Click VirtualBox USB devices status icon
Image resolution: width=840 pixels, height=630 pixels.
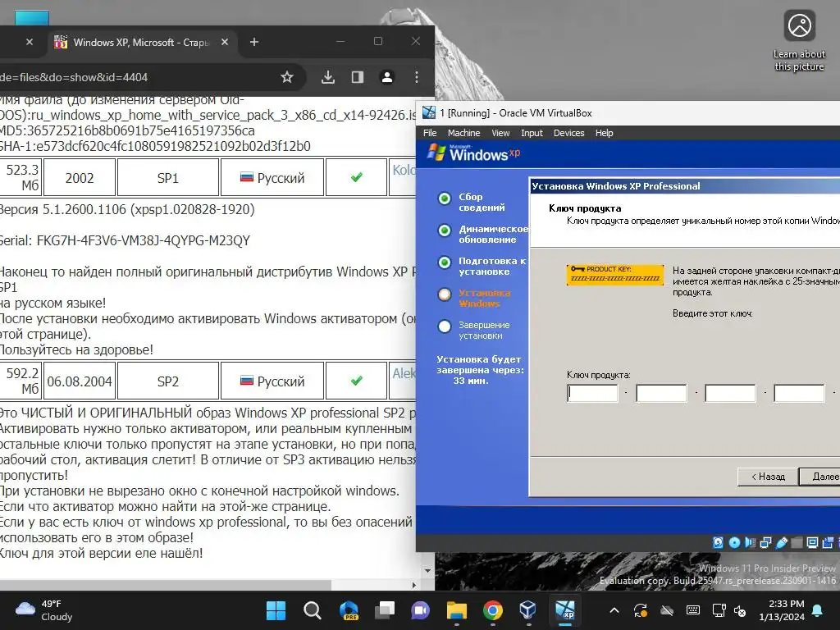pyautogui.click(x=781, y=543)
